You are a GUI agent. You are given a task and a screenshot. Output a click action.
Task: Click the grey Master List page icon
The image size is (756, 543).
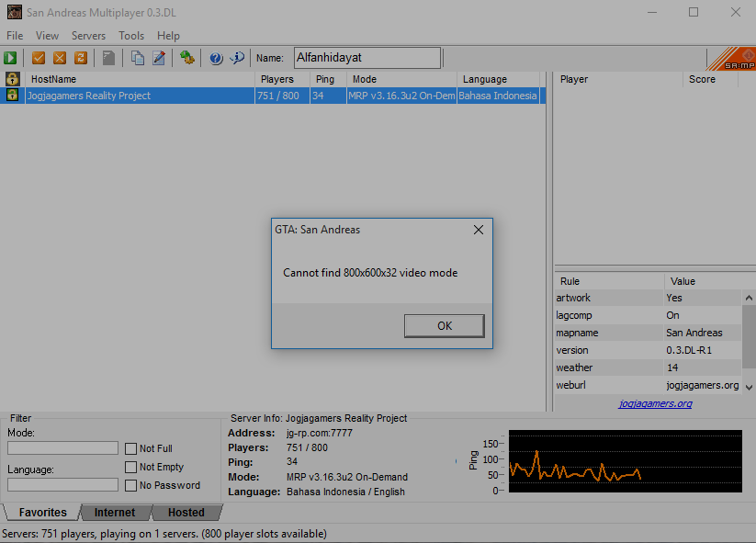tap(109, 58)
